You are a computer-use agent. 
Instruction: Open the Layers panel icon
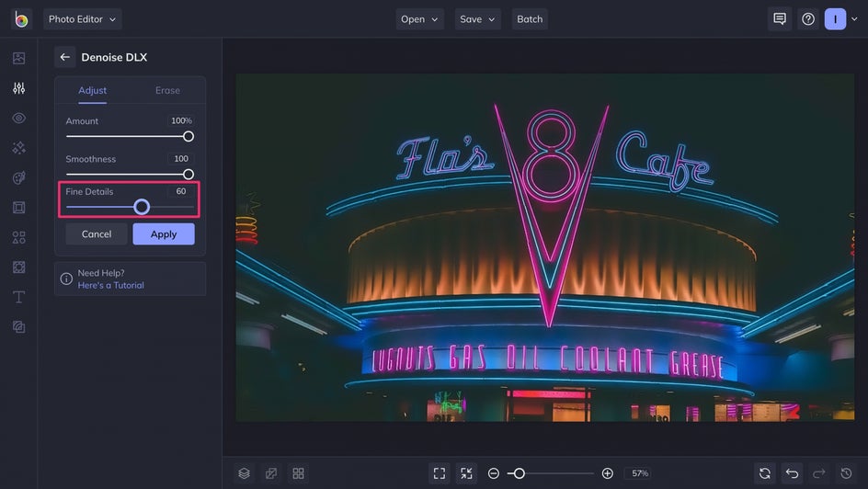tap(245, 473)
